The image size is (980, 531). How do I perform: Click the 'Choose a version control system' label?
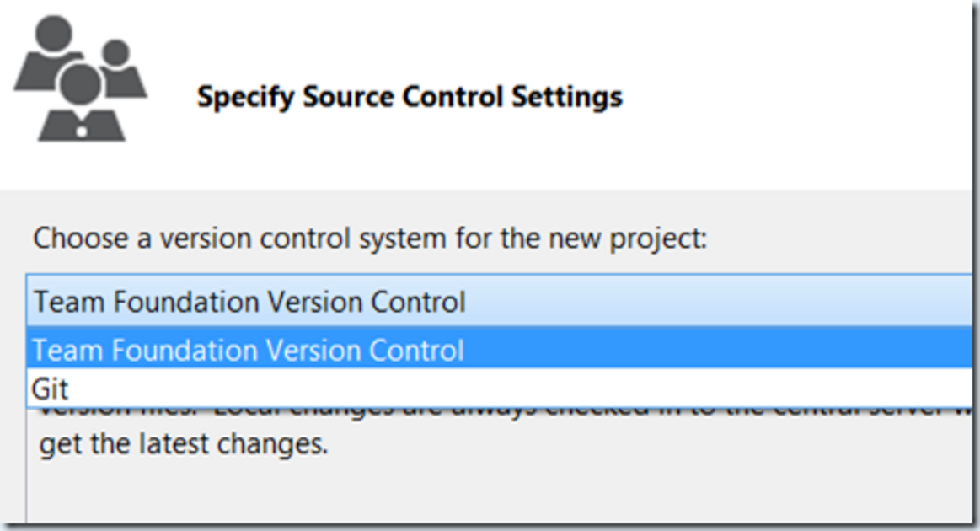(370, 239)
